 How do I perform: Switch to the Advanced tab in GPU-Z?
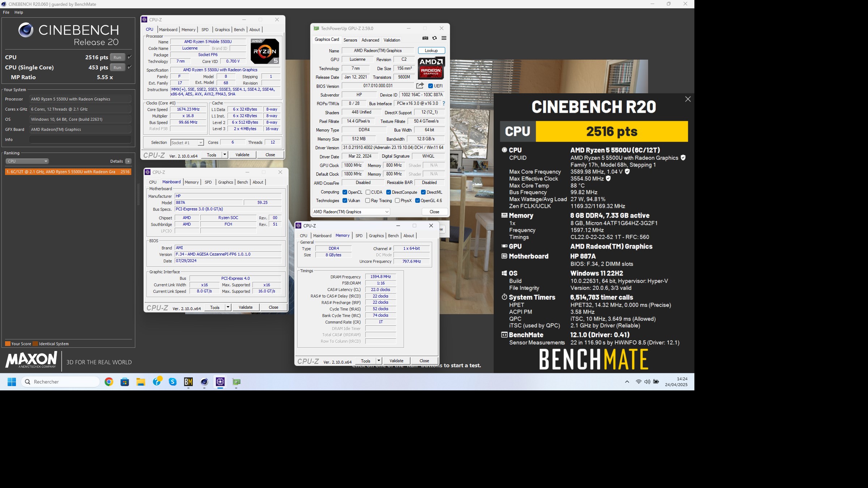point(370,40)
